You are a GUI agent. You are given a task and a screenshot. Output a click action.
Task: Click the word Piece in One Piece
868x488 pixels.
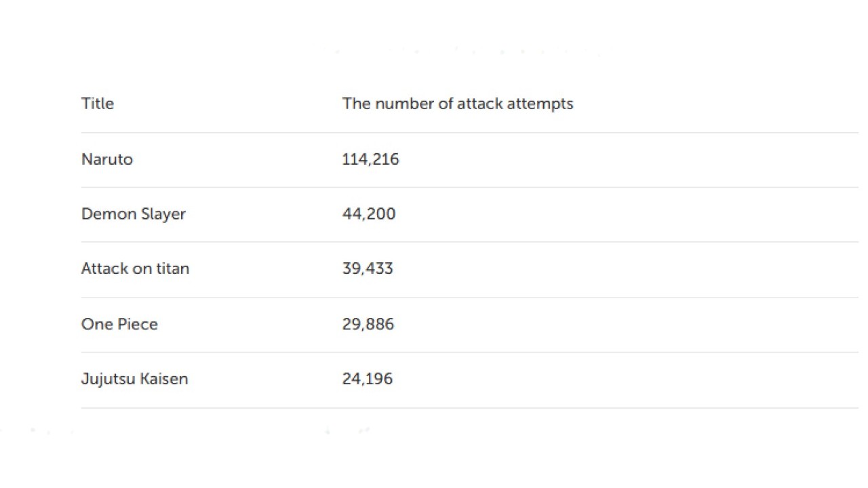click(x=139, y=324)
